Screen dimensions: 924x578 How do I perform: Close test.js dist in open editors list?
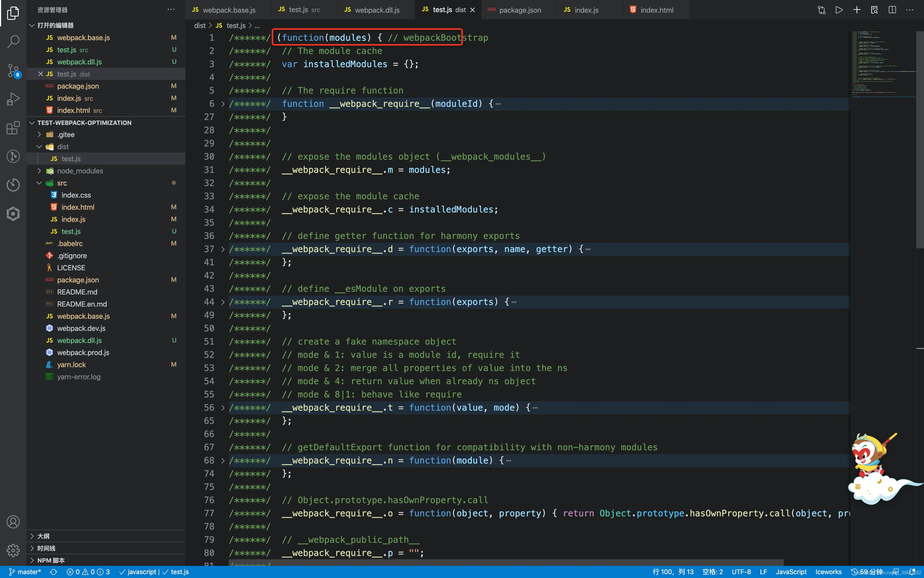coord(40,74)
